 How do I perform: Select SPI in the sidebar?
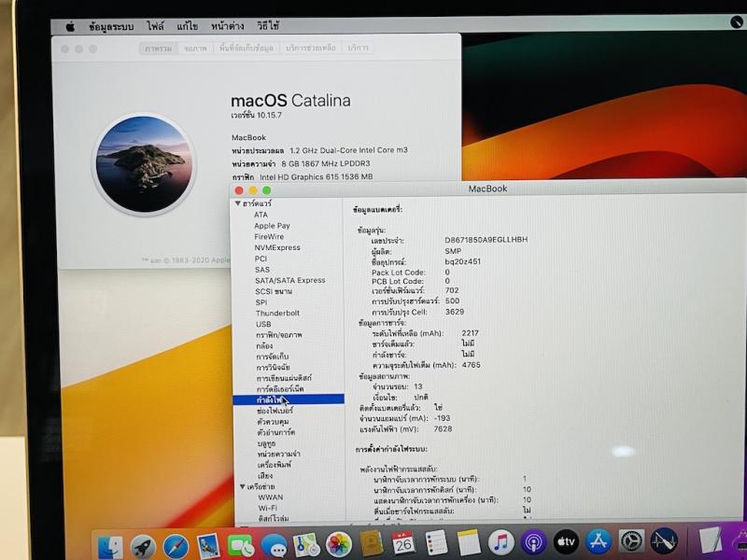point(261,302)
